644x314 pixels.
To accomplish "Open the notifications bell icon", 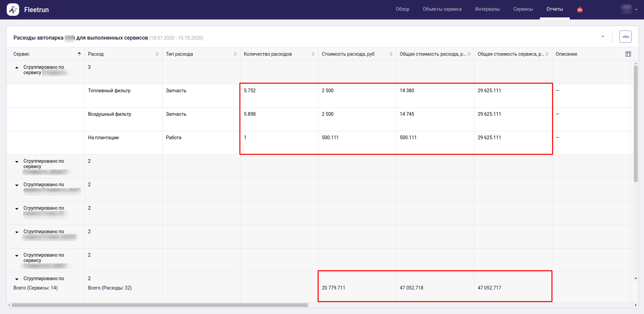I will coord(580,10).
